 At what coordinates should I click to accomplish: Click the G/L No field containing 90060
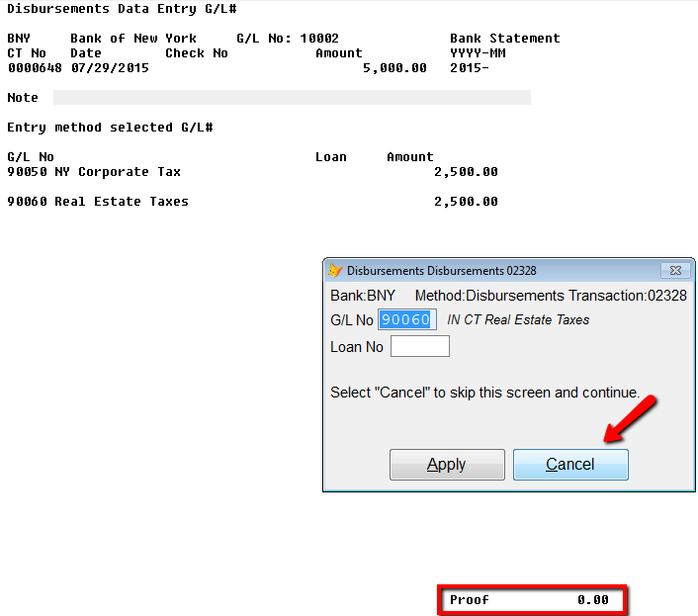pyautogui.click(x=407, y=319)
